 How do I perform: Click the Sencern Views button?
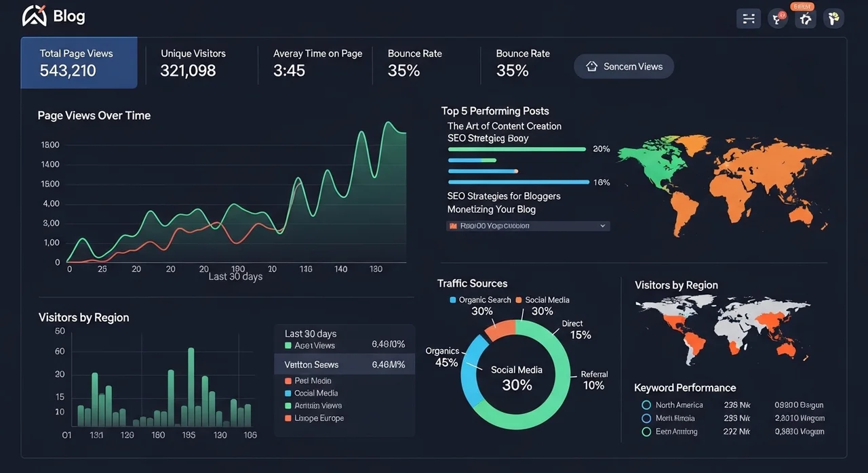(623, 66)
